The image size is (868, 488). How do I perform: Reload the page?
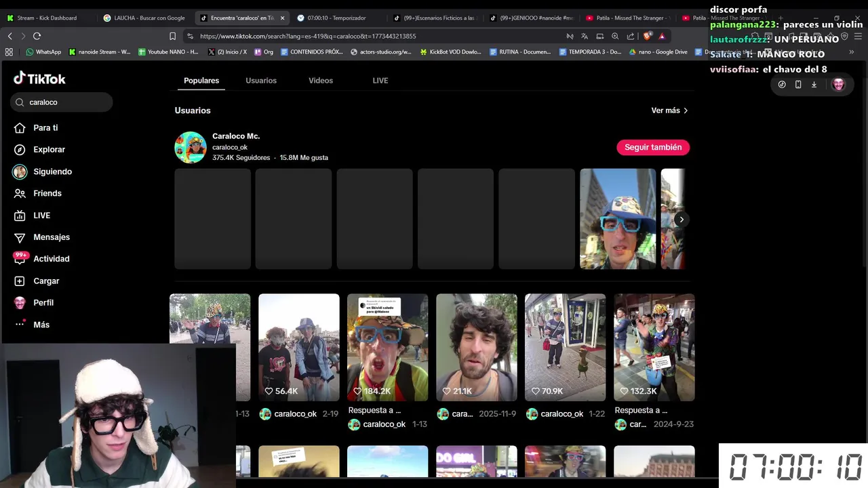(37, 36)
